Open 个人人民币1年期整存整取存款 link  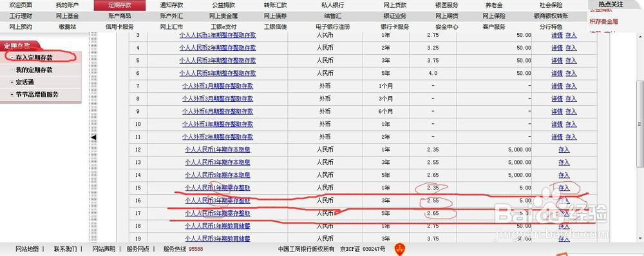coord(218,35)
